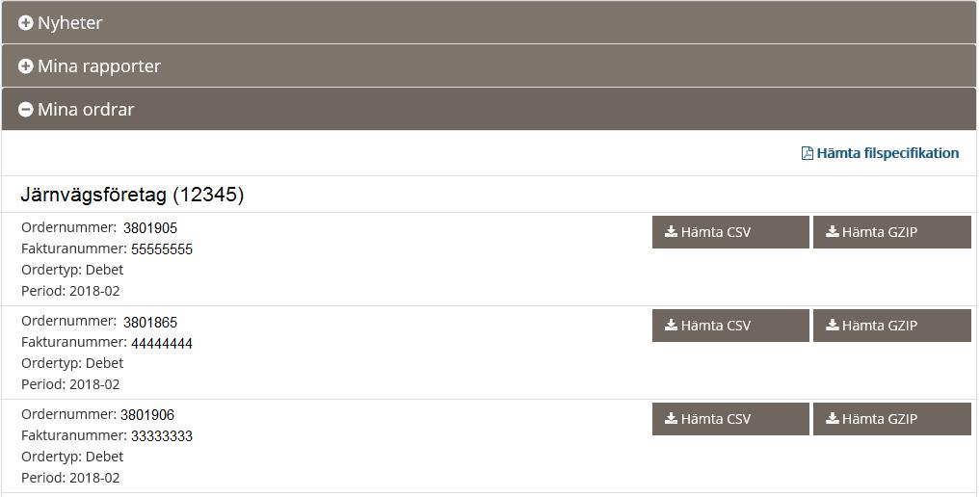This screenshot has height=497, width=980.
Task: Hämta GZIP for invoice 33333333
Action: click(892, 419)
